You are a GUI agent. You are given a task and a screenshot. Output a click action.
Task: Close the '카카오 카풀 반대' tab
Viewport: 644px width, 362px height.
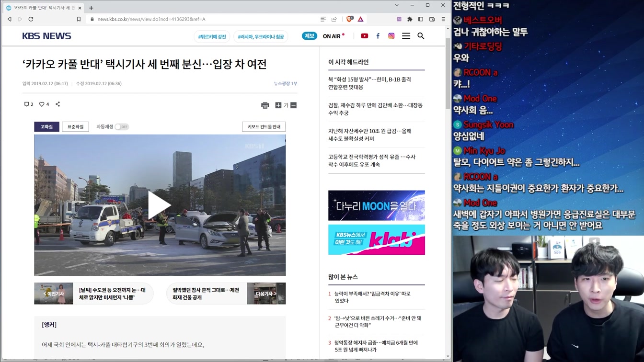click(x=80, y=8)
